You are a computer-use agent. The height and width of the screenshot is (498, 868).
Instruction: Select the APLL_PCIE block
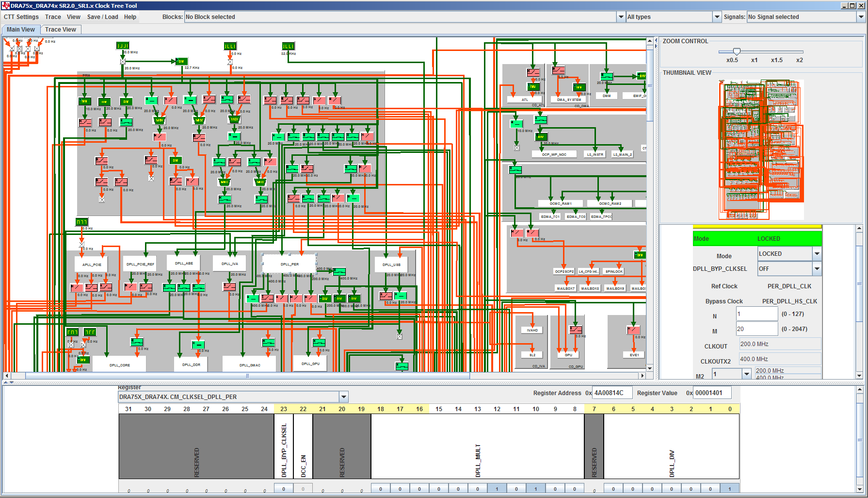[x=92, y=265]
